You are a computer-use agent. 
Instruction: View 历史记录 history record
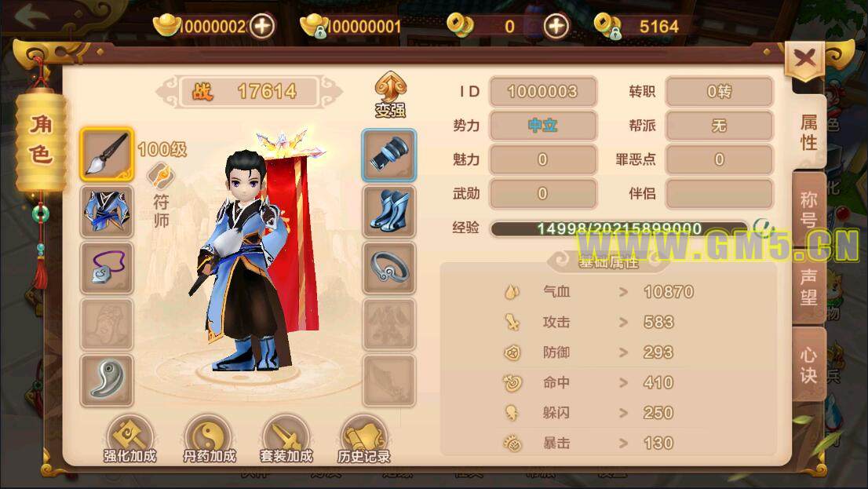click(363, 440)
